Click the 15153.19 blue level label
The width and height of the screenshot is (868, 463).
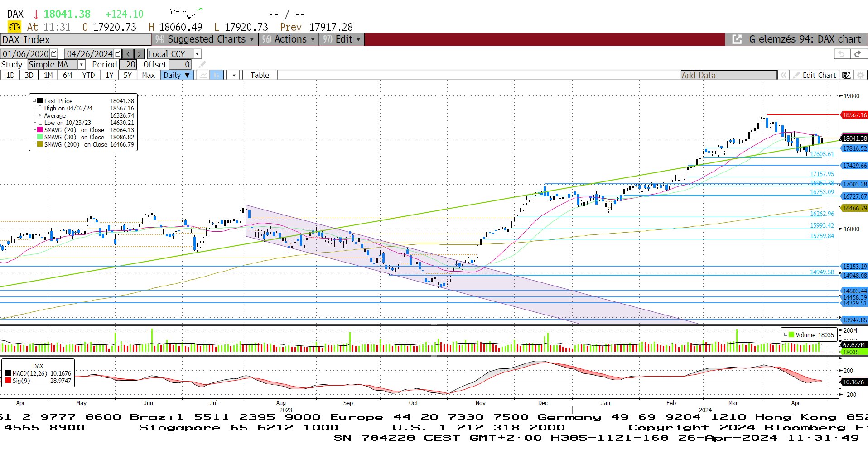(854, 267)
